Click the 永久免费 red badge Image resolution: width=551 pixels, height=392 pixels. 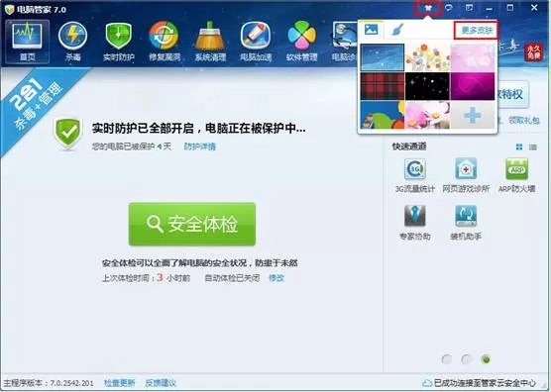point(533,51)
